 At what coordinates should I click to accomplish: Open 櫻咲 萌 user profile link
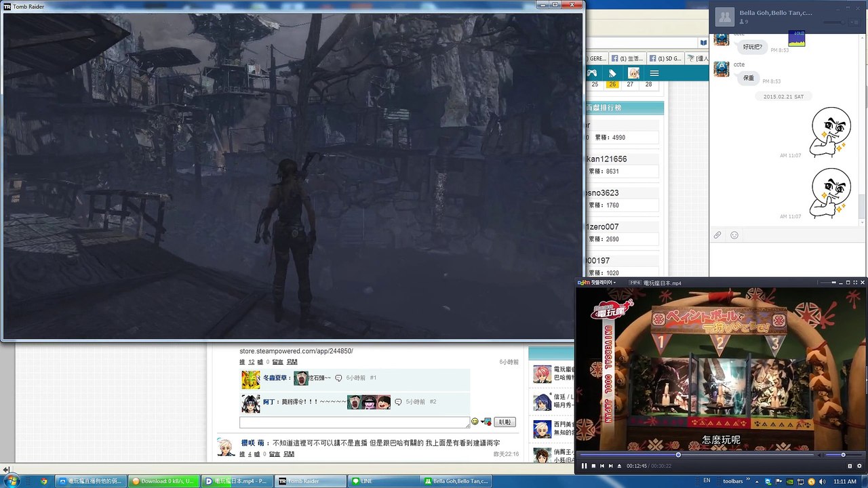click(x=253, y=443)
